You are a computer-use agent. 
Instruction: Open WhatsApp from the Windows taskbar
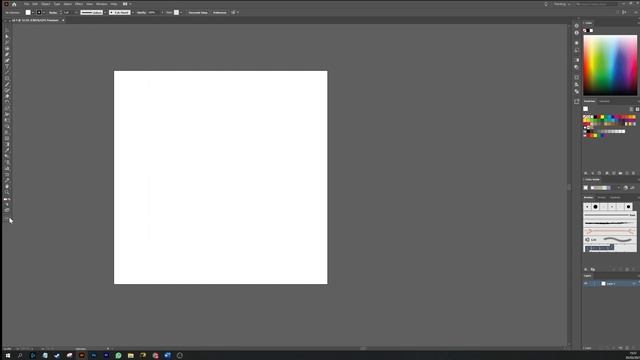pyautogui.click(x=118, y=356)
